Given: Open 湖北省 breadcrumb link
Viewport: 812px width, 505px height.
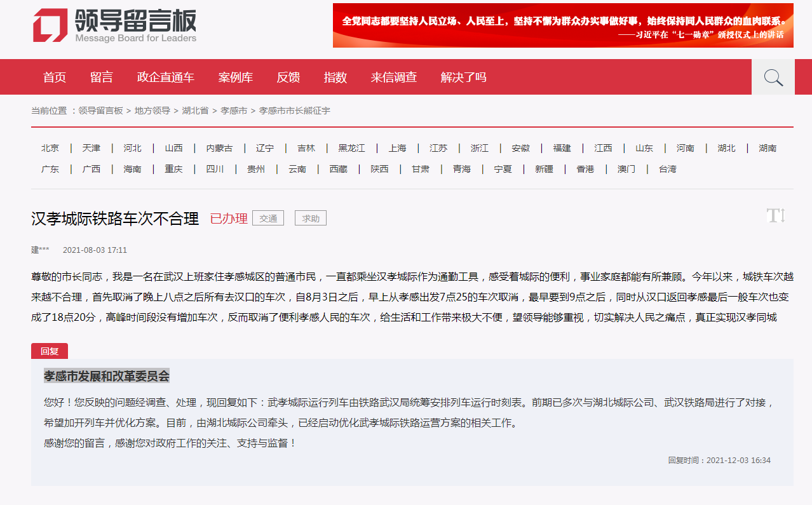Looking at the screenshot, I should [195, 111].
